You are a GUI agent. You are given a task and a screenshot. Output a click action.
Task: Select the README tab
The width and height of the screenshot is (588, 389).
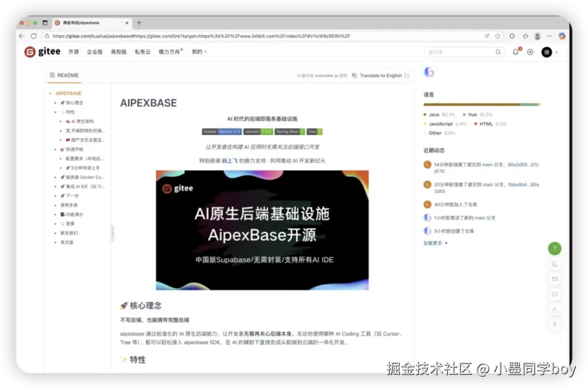coord(64,75)
